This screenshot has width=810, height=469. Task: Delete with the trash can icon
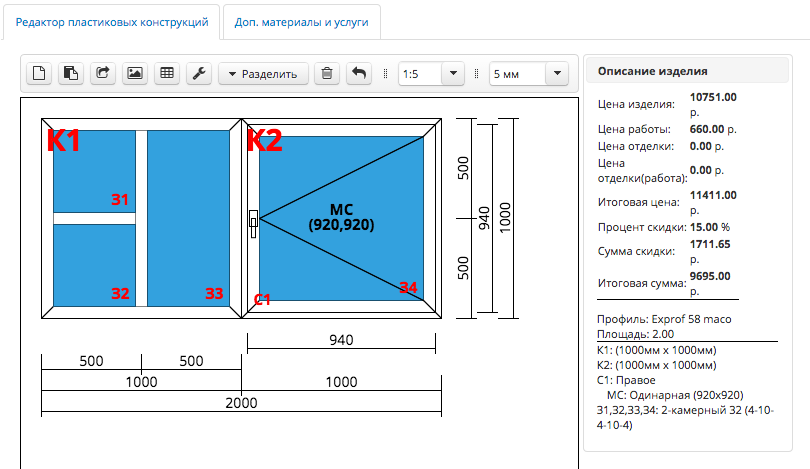[326, 73]
